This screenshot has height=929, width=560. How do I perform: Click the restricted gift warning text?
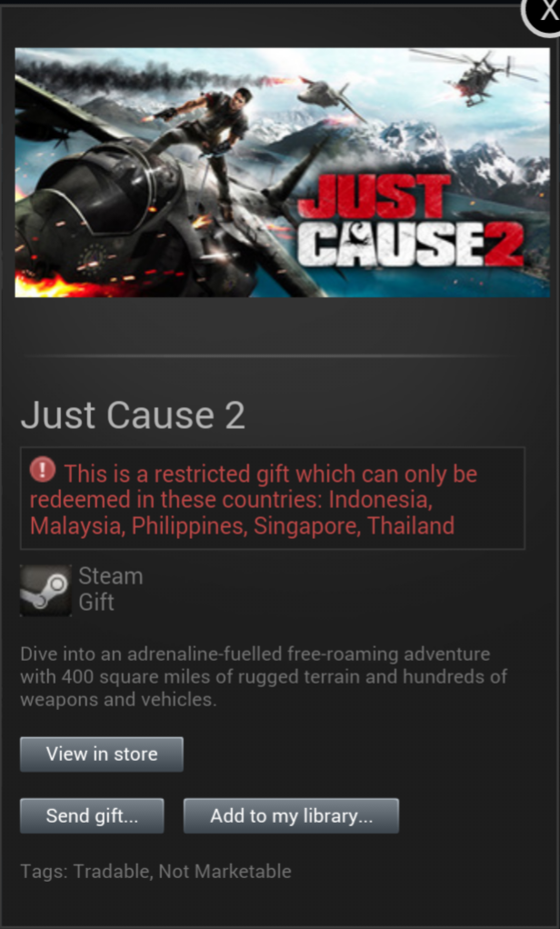[x=254, y=499]
